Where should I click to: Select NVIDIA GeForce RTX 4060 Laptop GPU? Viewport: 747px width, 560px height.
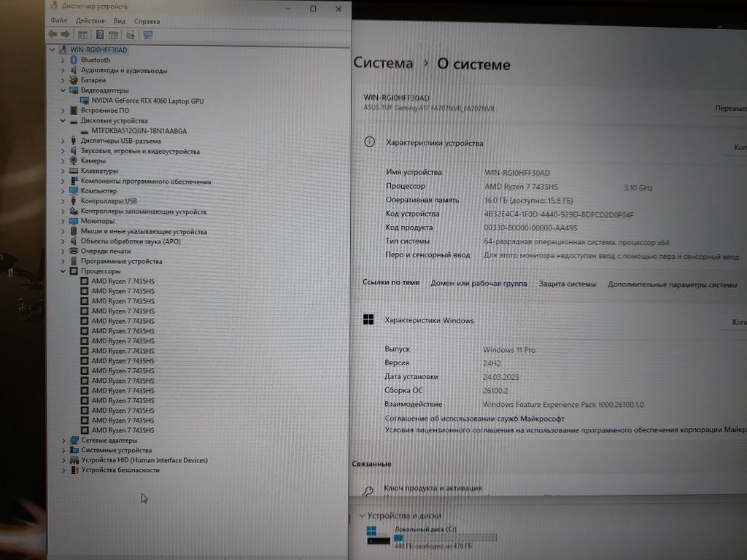click(147, 101)
